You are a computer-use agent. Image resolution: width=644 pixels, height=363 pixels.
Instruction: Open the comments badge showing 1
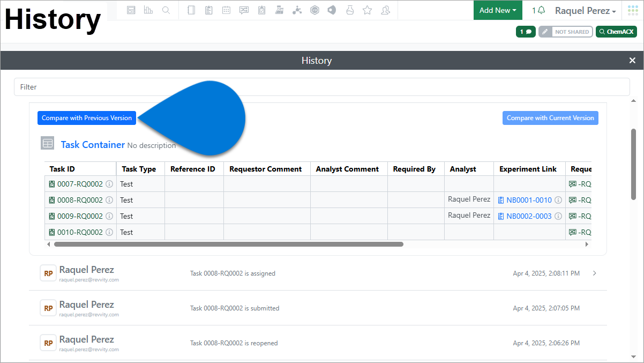tap(526, 32)
